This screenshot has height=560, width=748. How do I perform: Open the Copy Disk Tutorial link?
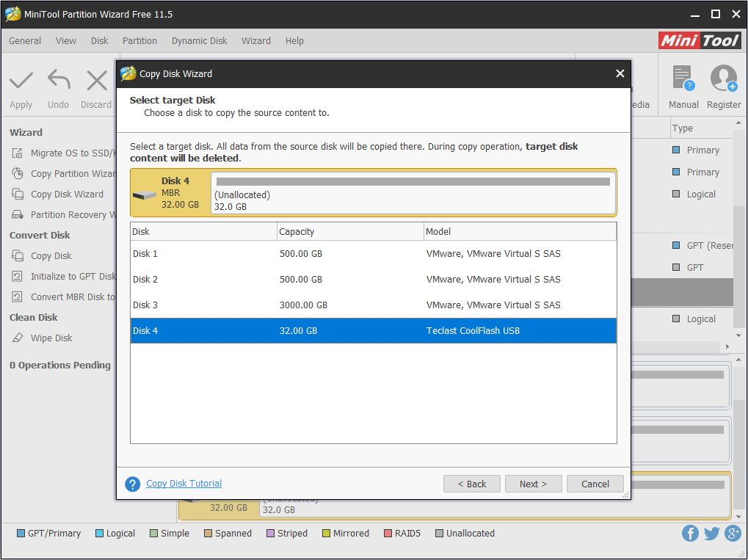184,483
